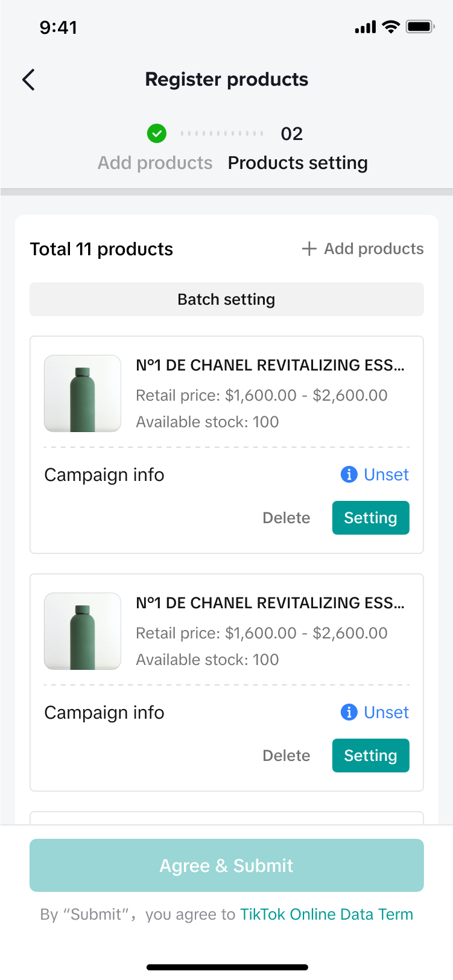Click the info icon in second product card
This screenshot has width=453, height=980.
coord(349,713)
